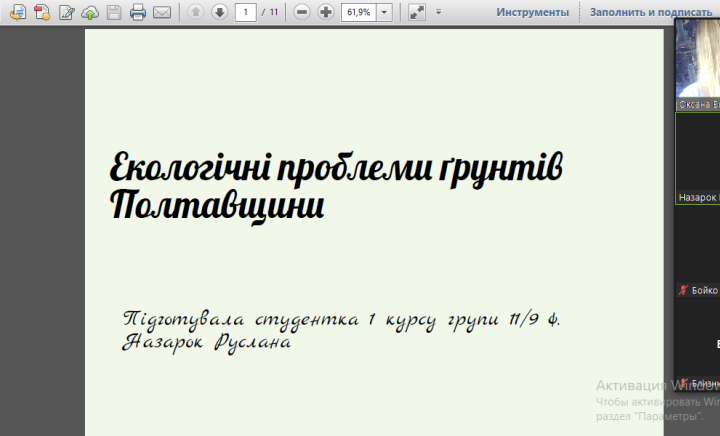Open the zoom level dropdown arrow
The image size is (720, 436).
tap(385, 12)
